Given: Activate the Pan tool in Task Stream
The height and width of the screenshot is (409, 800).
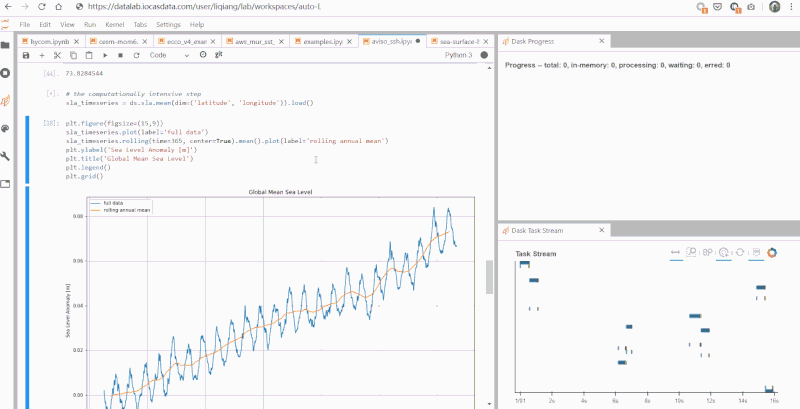Looking at the screenshot, I should [676, 252].
